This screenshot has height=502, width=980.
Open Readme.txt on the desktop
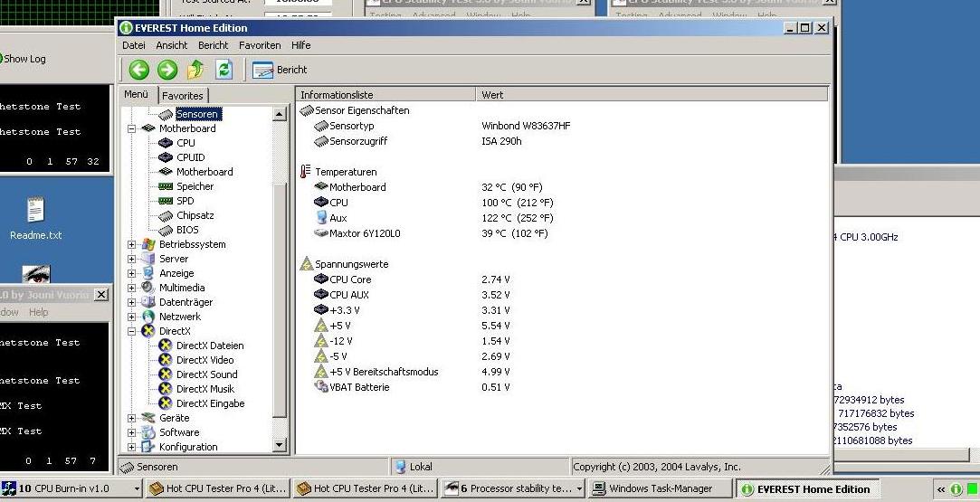[35, 219]
